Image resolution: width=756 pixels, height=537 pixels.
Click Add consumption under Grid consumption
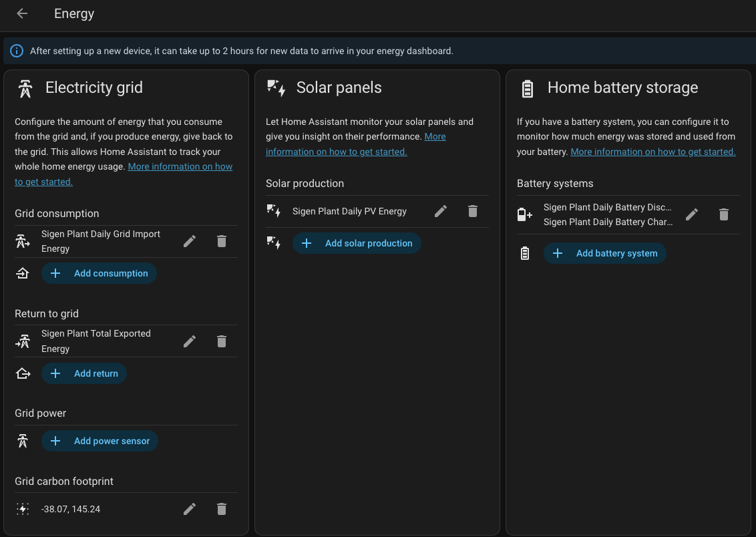[99, 273]
